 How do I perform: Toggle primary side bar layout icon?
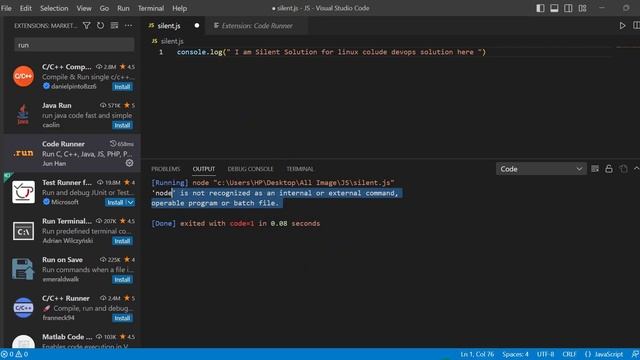(540, 8)
